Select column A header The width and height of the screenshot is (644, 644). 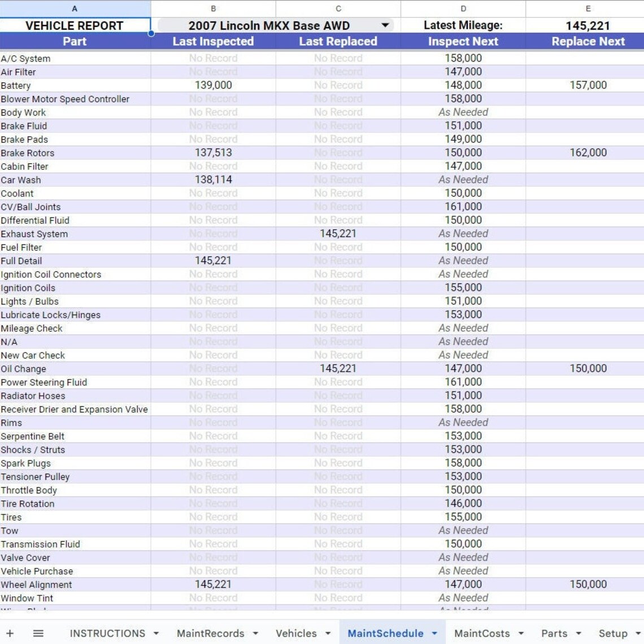tap(73, 8)
